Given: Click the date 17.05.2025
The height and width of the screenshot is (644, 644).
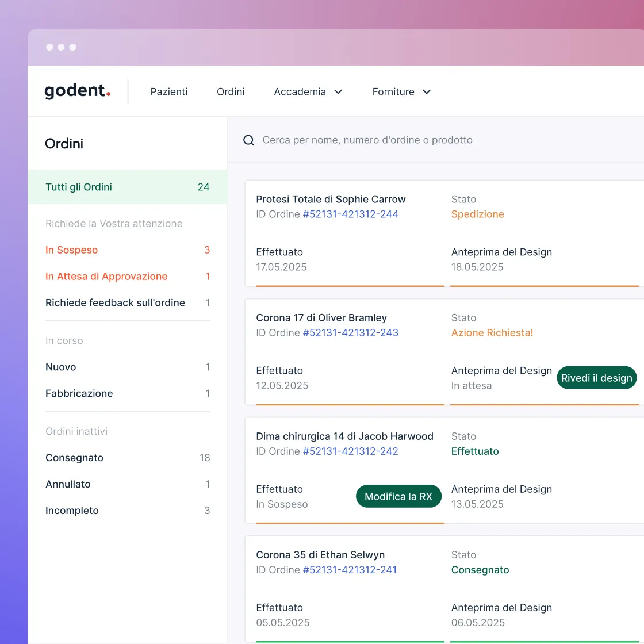Looking at the screenshot, I should coord(281,267).
